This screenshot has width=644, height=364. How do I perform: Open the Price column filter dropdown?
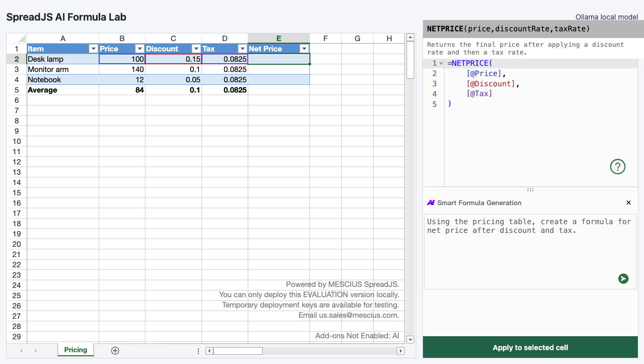(x=139, y=49)
